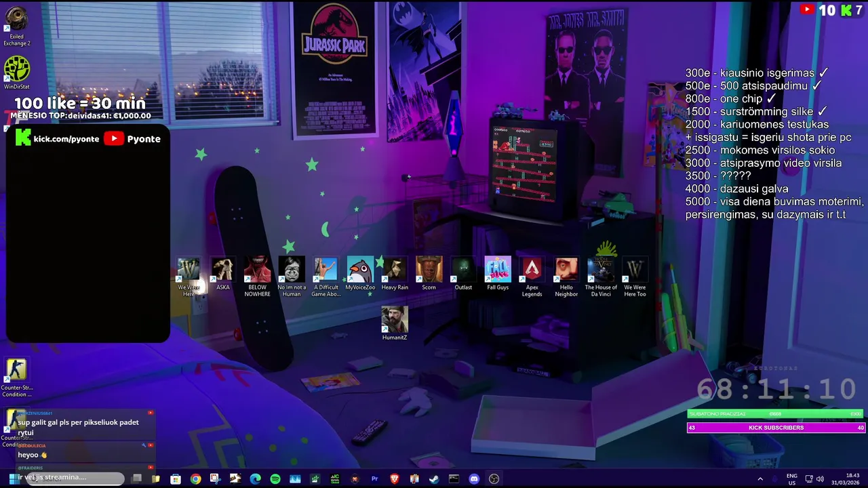Image resolution: width=868 pixels, height=488 pixels.
Task: Launch the Hello Neighbor shortcut
Action: (566, 277)
